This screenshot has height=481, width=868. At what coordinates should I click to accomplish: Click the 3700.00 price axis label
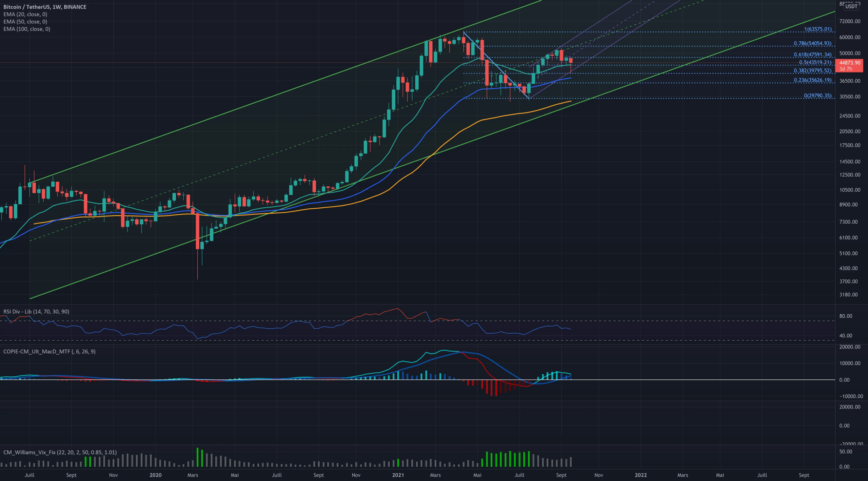848,281
